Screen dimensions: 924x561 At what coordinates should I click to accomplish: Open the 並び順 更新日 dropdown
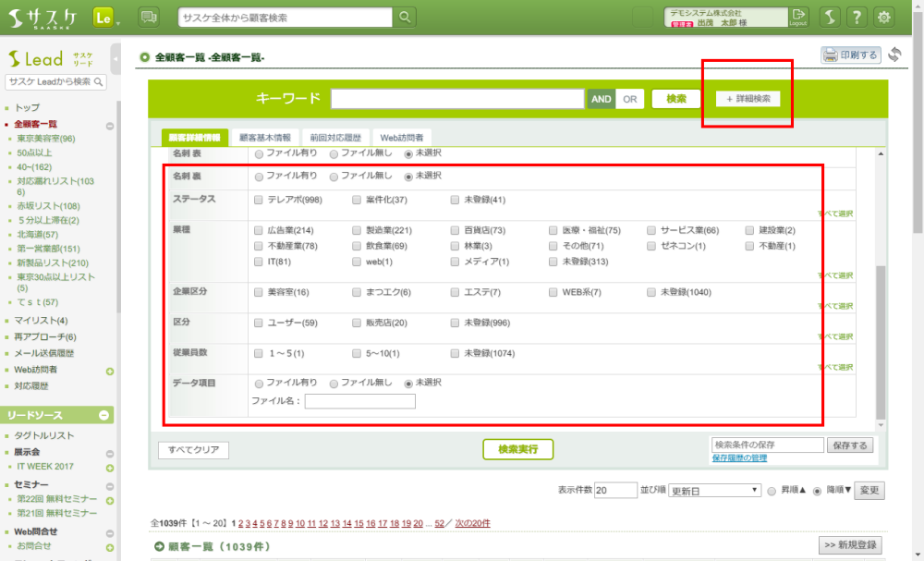pyautogui.click(x=713, y=490)
